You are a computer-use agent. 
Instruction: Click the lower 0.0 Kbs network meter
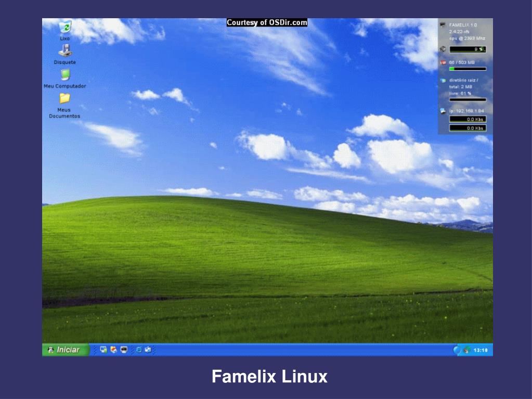(468, 128)
